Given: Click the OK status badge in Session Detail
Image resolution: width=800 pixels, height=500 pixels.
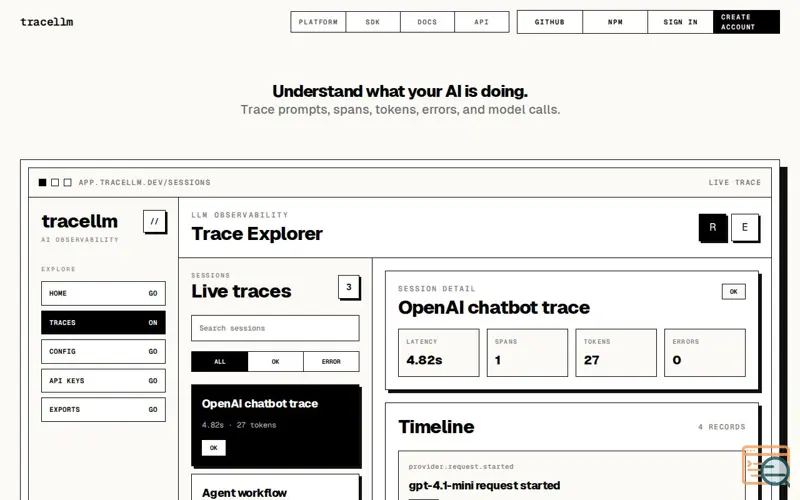Looking at the screenshot, I should tap(734, 292).
